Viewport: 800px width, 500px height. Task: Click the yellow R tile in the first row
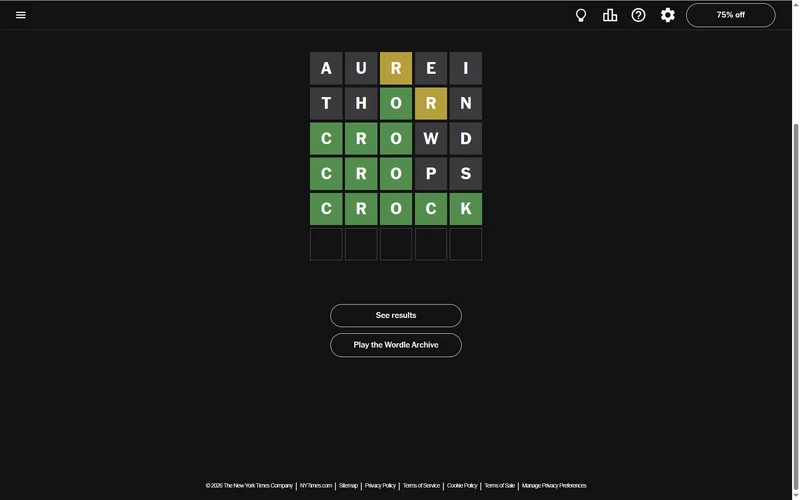(x=396, y=68)
